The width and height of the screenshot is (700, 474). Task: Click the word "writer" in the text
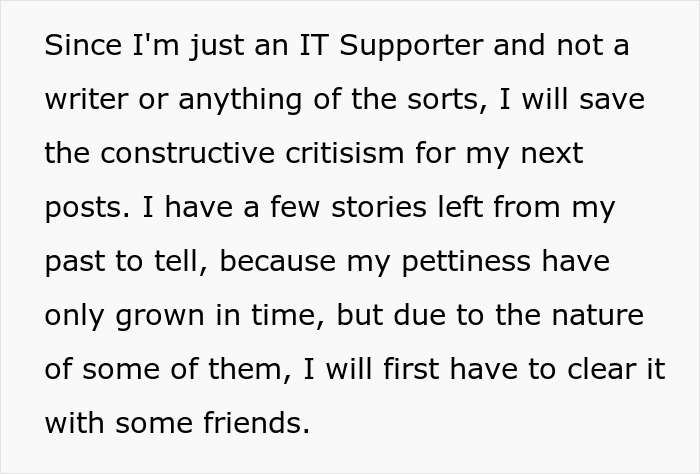click(81, 100)
